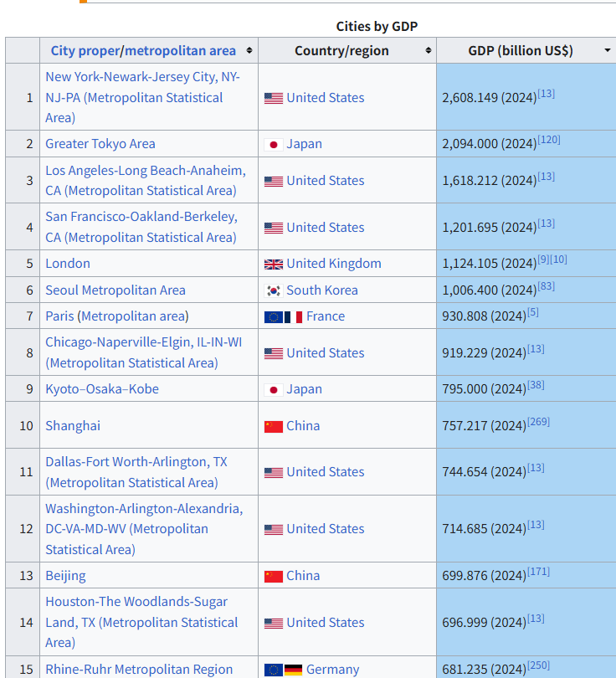Click the US flag icon in New York row

coord(273,98)
